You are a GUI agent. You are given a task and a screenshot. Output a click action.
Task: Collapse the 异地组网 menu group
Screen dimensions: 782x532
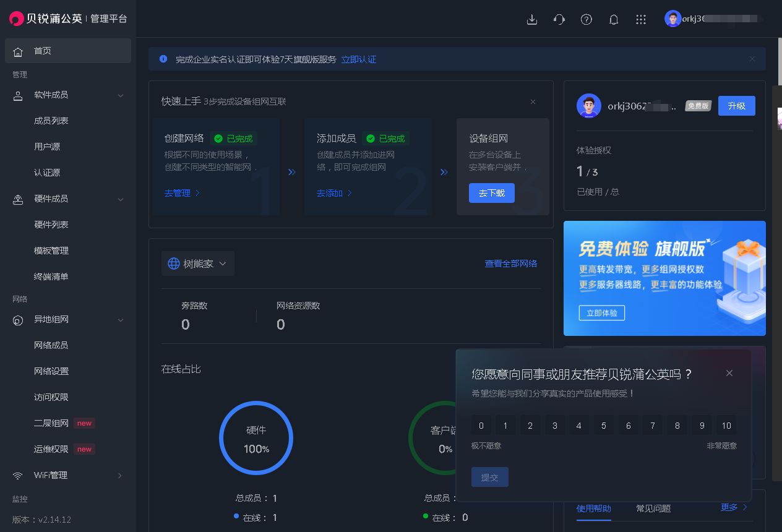coord(121,320)
